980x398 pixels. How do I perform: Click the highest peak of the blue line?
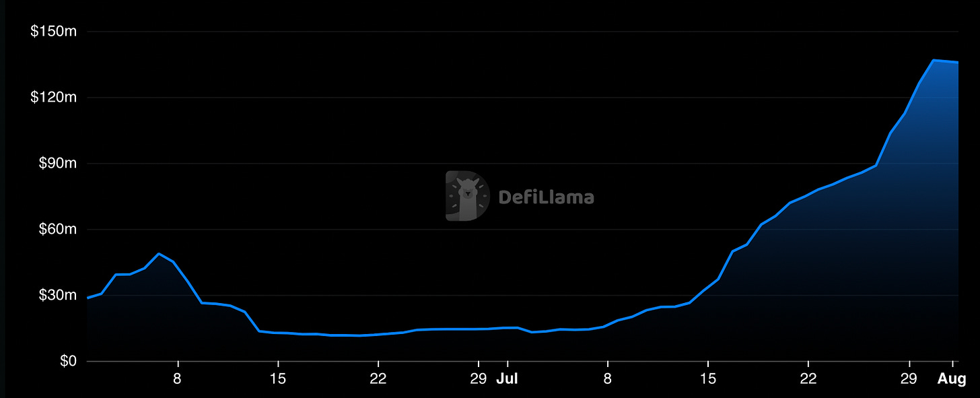pos(934,61)
